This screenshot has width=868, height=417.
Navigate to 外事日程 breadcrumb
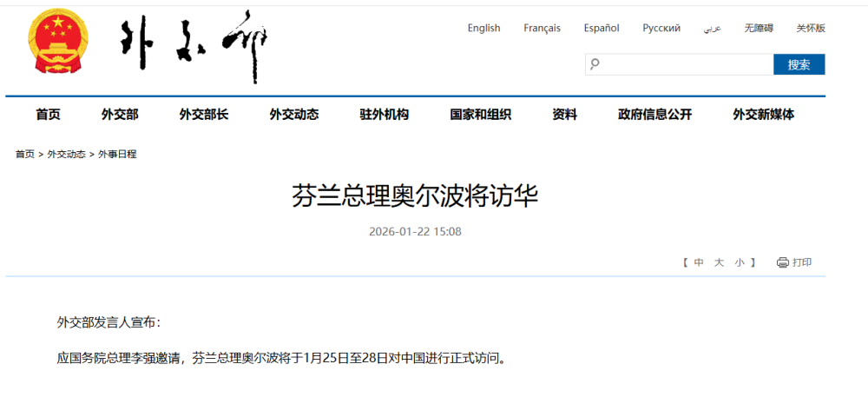[x=117, y=154]
